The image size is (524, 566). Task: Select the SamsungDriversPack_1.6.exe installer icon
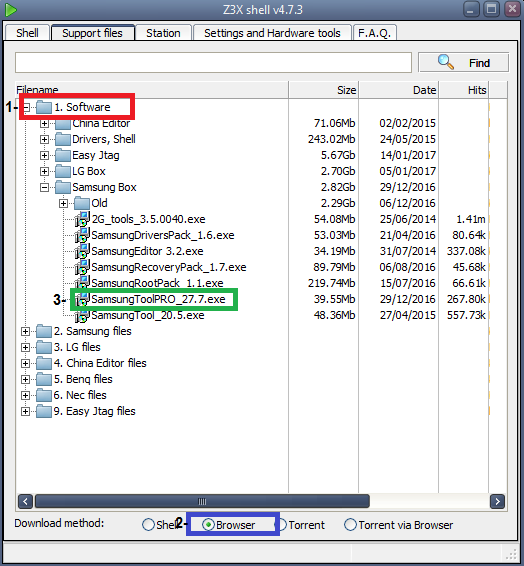pyautogui.click(x=82, y=235)
